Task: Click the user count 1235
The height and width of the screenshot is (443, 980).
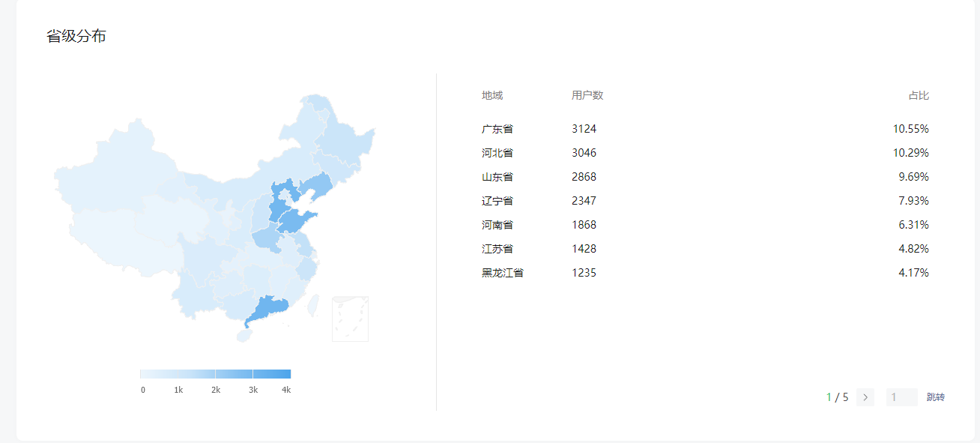Action: pyautogui.click(x=584, y=273)
